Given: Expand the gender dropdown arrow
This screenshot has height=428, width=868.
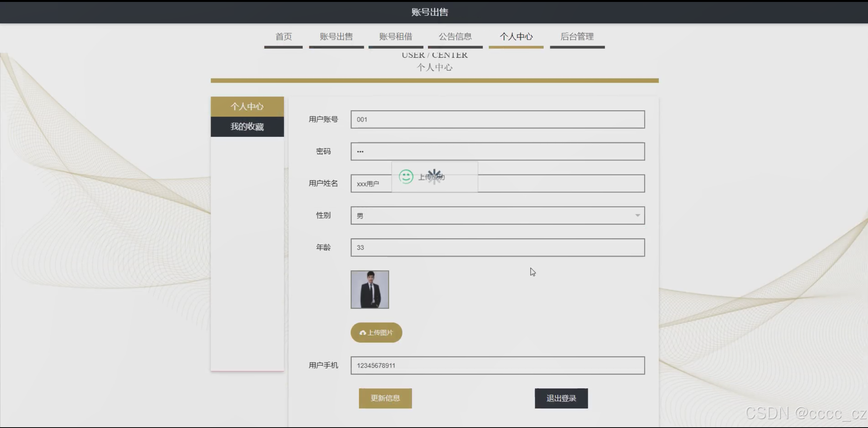Looking at the screenshot, I should click(637, 215).
